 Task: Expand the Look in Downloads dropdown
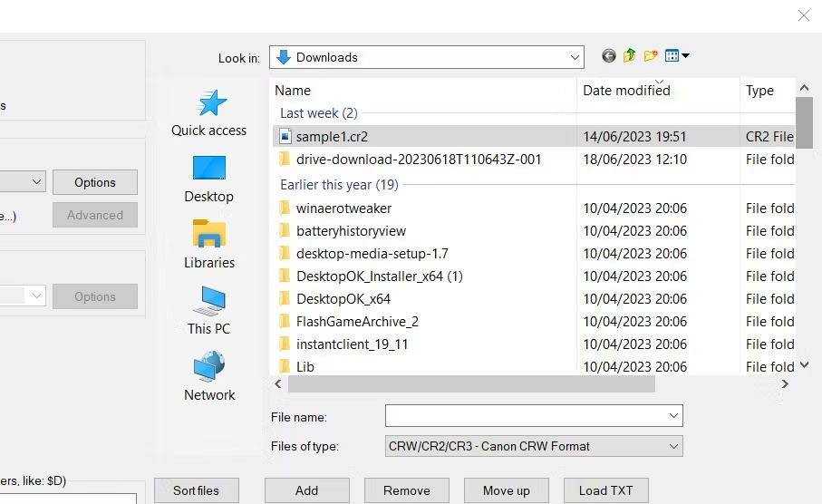point(575,57)
